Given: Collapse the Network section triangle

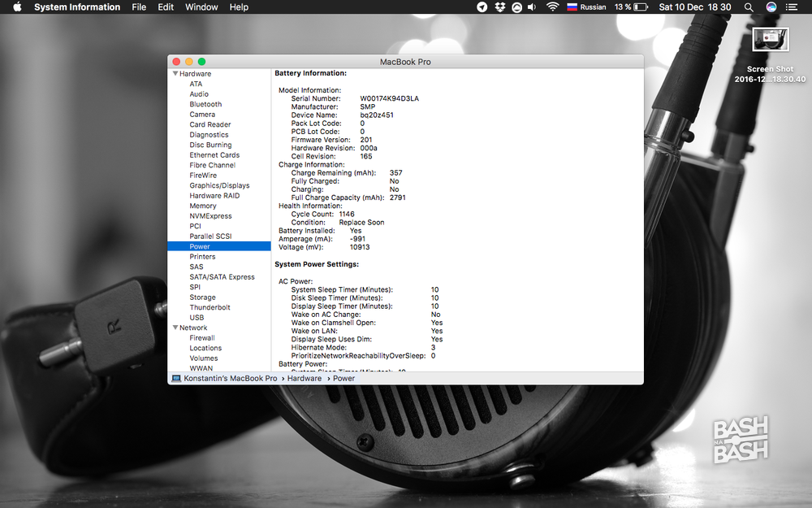Looking at the screenshot, I should tap(175, 328).
